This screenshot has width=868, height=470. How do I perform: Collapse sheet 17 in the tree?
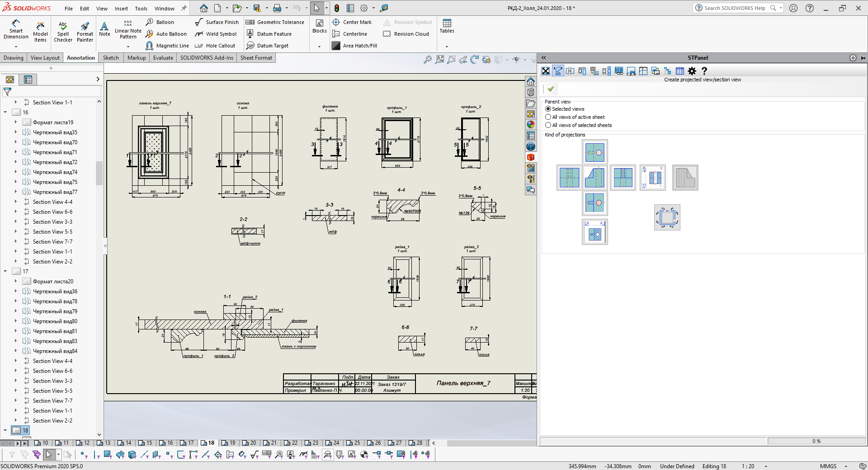coord(5,272)
